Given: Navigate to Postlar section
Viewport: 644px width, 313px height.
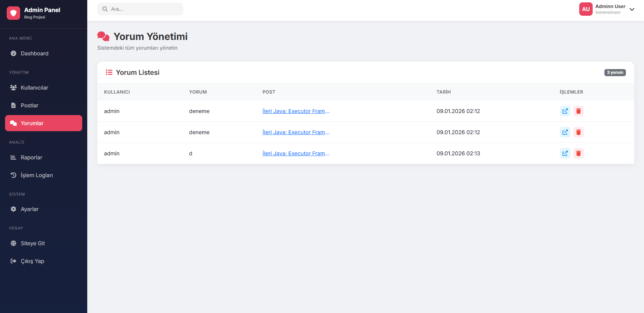Looking at the screenshot, I should pos(30,105).
